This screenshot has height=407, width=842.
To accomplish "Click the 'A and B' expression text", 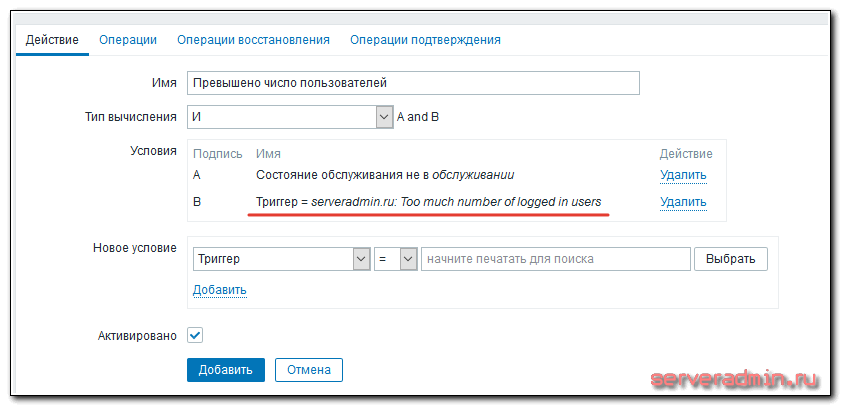I will (x=418, y=117).
